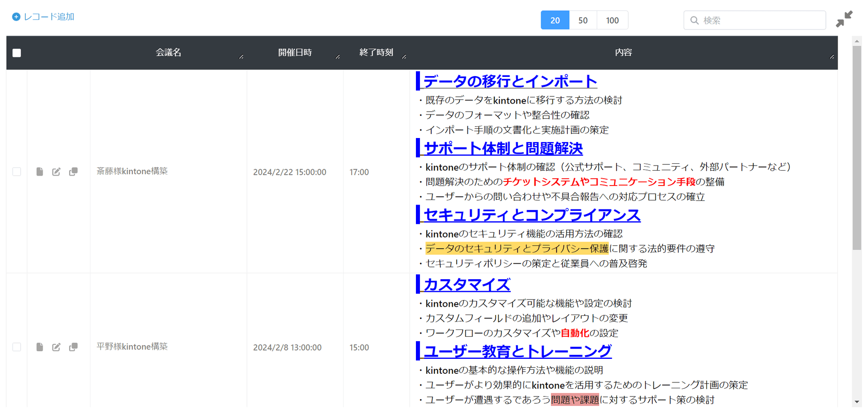Image resolution: width=868 pixels, height=410 pixels.
Task: Click resize handle of 内容 column
Action: 832,57
